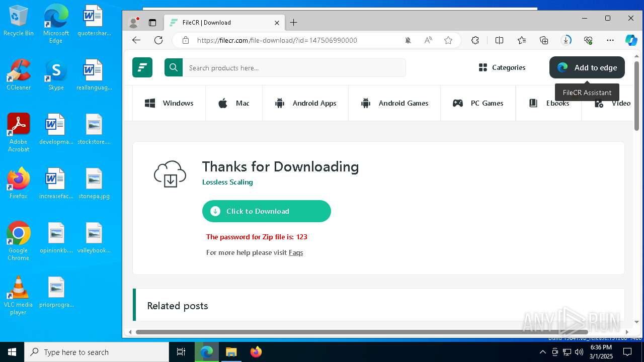Open a new browser tab
Viewport: 644px width, 362px height.
(294, 23)
